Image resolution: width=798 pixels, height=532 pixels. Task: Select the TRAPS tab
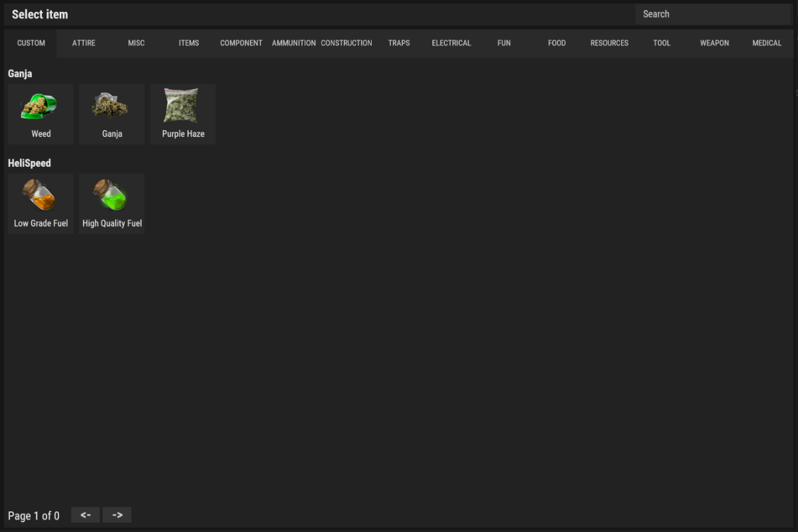399,43
